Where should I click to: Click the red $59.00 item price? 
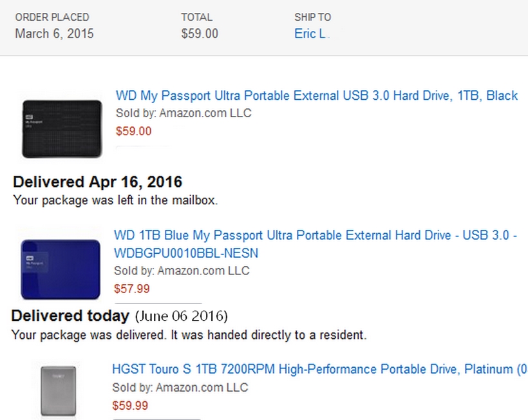[x=134, y=131]
